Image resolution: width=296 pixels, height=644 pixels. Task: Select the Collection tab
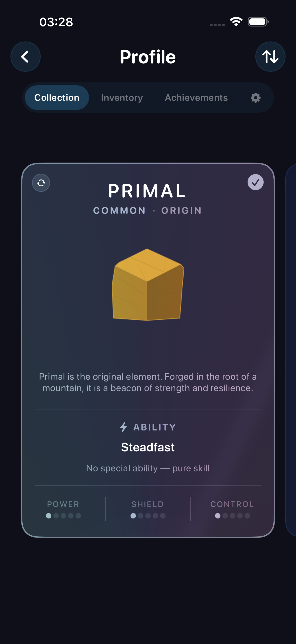[57, 97]
